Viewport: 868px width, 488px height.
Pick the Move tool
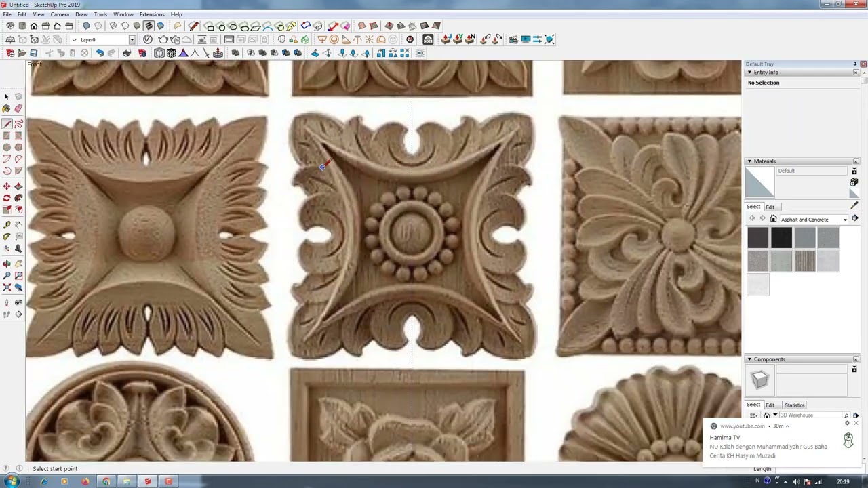7,186
